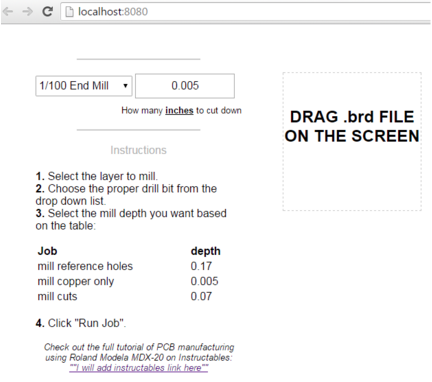This screenshot has width=432, height=382.
Task: Click the localhost:8080 address bar
Action: tap(247, 12)
